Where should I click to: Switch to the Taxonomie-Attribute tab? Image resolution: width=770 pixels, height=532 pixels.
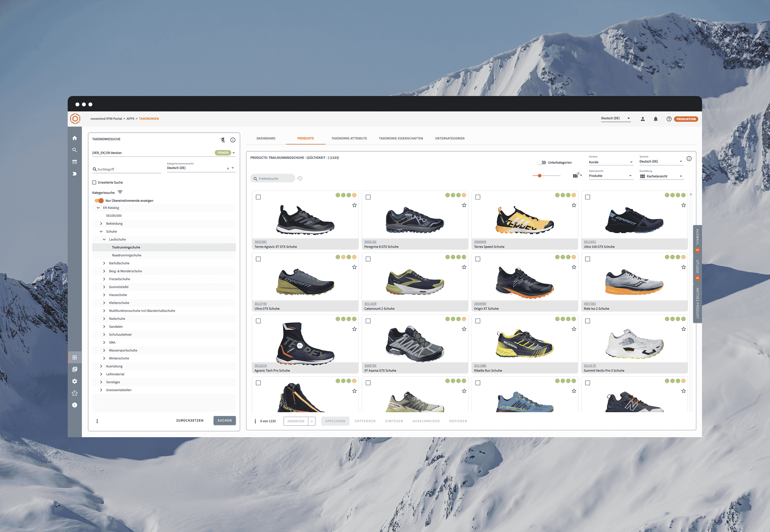(x=349, y=138)
